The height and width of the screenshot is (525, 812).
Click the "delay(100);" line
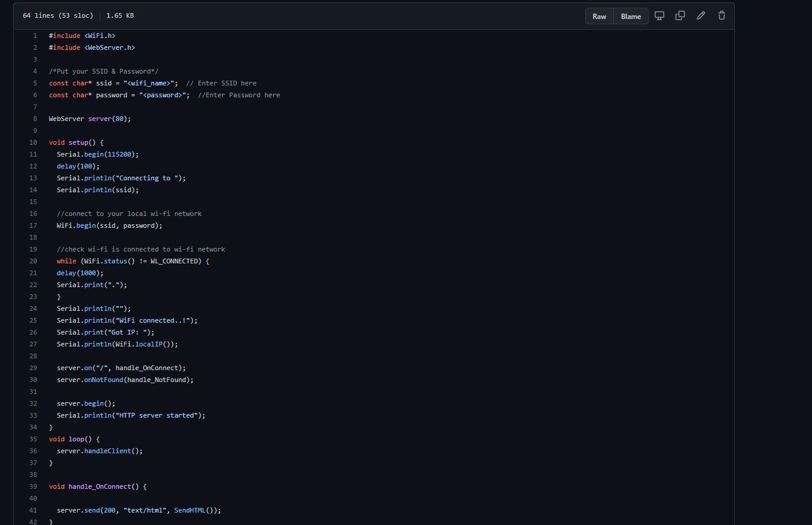78,166
